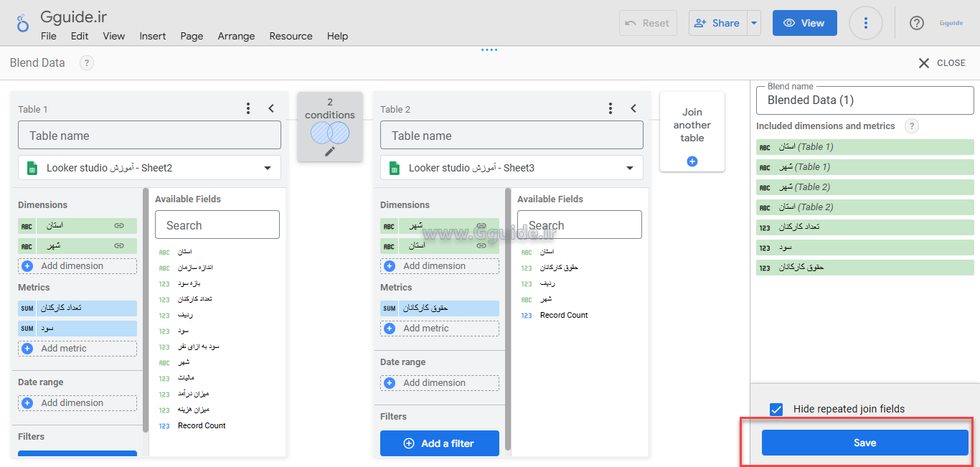Click the Looker Studio logo icon
Image resolution: width=980 pixels, height=467 pixels.
click(x=22, y=24)
